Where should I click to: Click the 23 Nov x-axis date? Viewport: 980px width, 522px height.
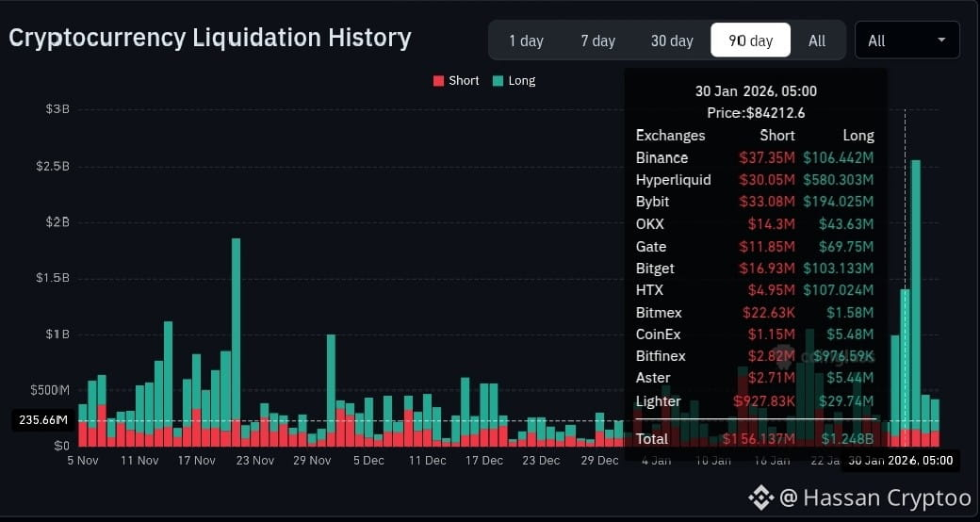[x=254, y=460]
